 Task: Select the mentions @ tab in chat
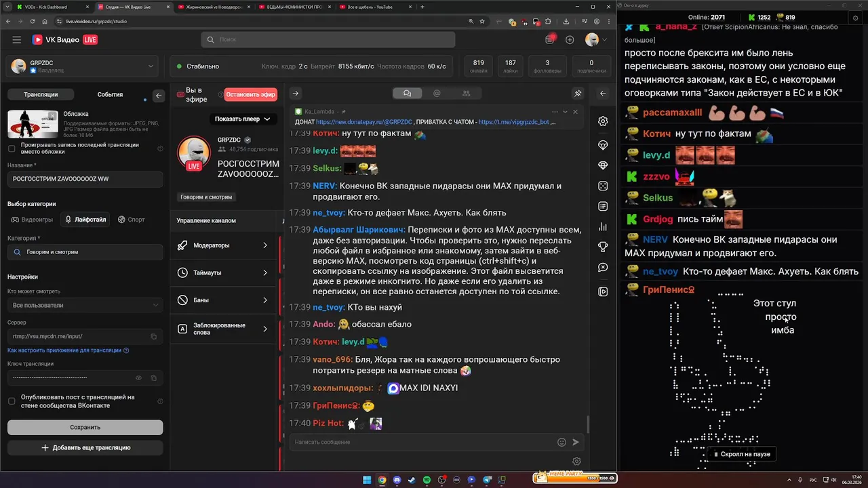tap(437, 94)
